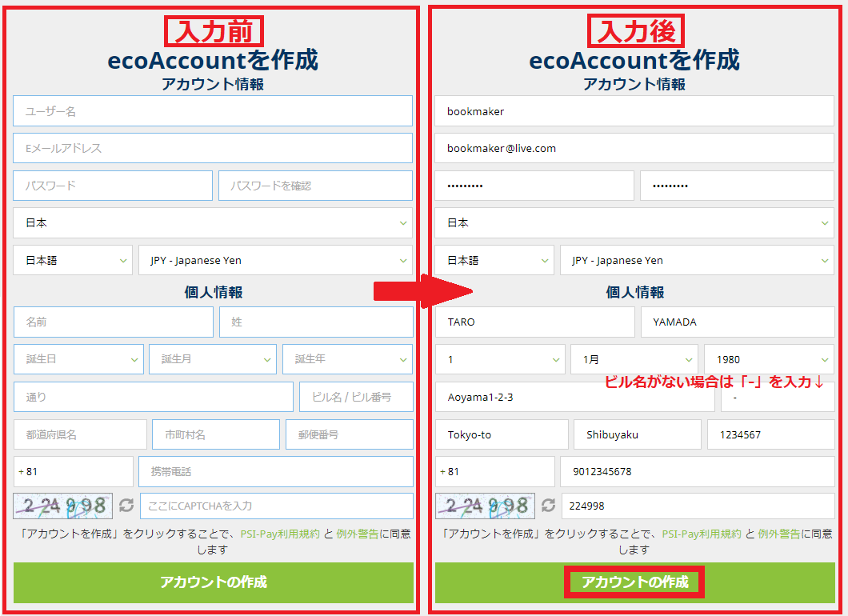Click the phone field containing 9012345678
The image size is (848, 616).
(x=697, y=471)
